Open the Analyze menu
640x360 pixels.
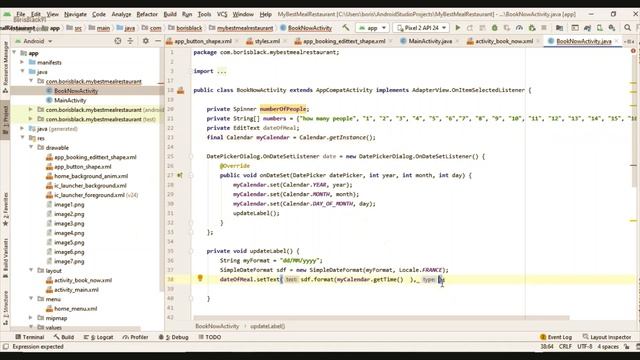pyautogui.click(x=121, y=14)
